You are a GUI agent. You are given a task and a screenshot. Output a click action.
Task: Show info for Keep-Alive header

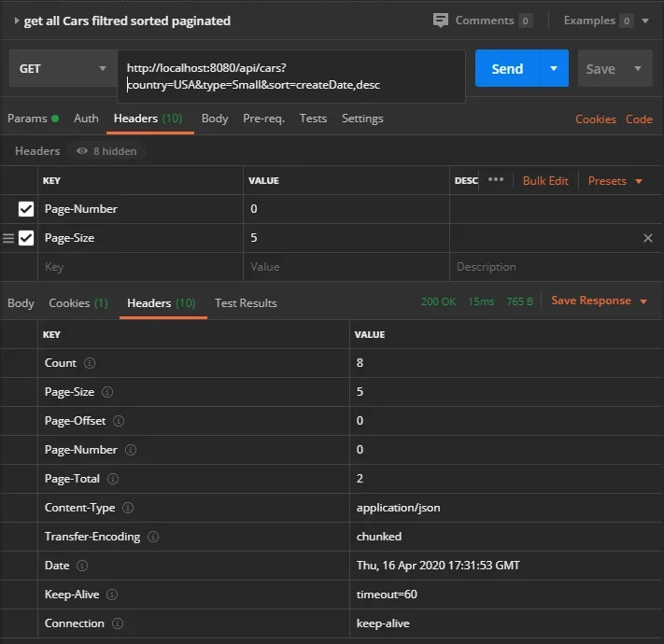(112, 595)
